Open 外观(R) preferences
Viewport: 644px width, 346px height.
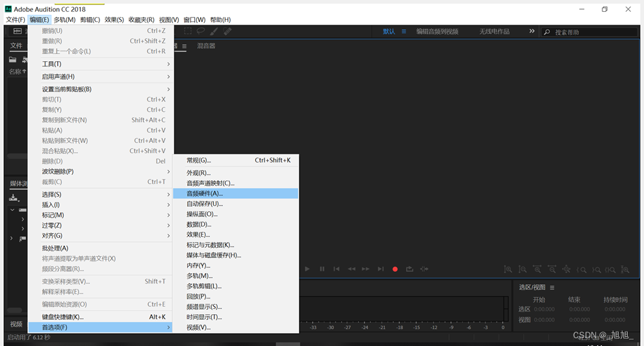236,173
